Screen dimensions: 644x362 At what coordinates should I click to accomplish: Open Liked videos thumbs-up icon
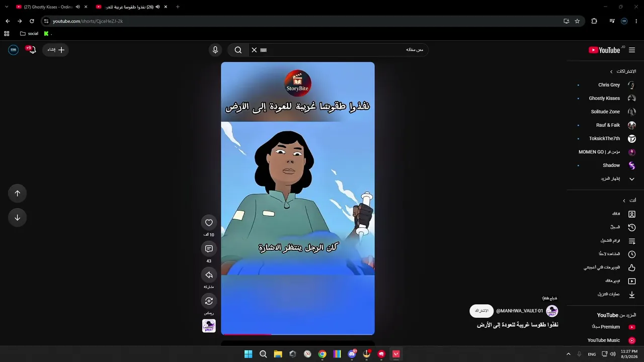pos(632,267)
